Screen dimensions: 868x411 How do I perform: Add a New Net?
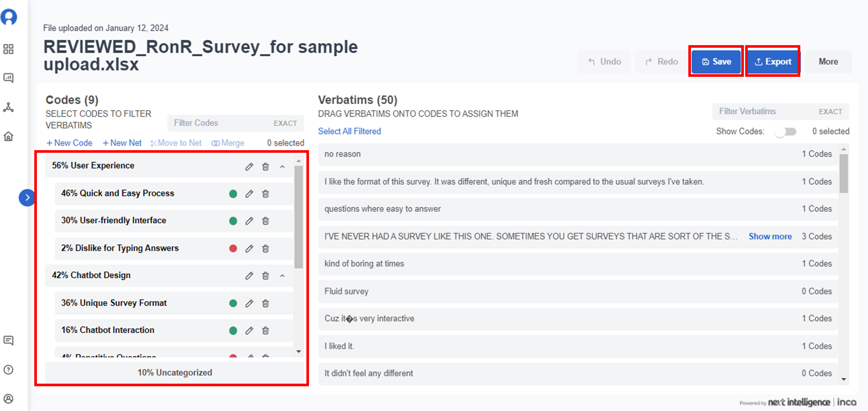point(122,143)
